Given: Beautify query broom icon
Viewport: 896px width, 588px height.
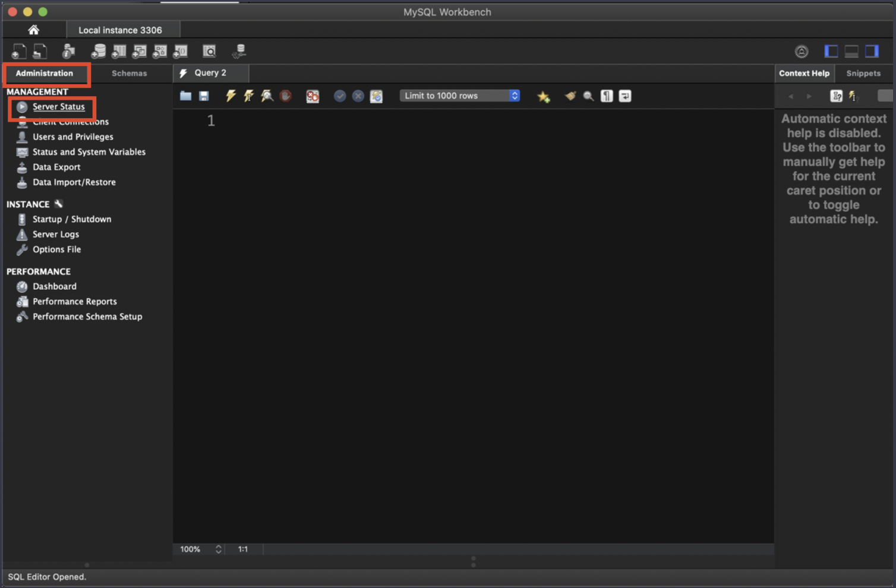Looking at the screenshot, I should (570, 96).
